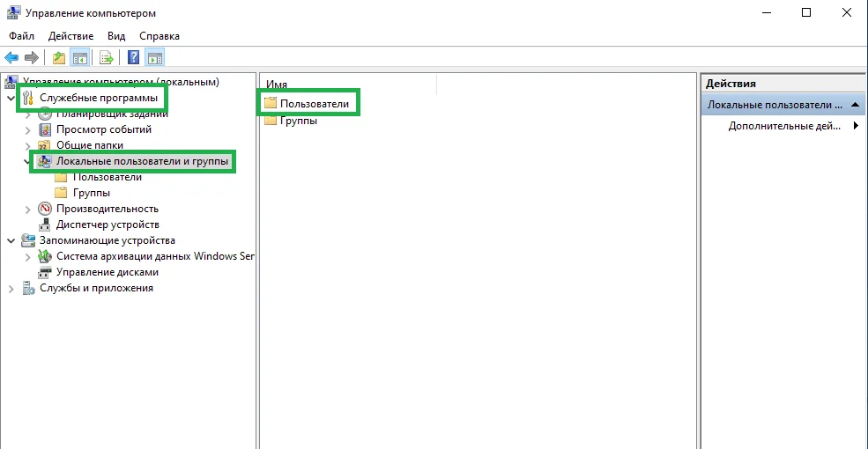Image resolution: width=868 pixels, height=449 pixels.
Task: Select Службы и приложения tree node
Action: click(x=96, y=288)
